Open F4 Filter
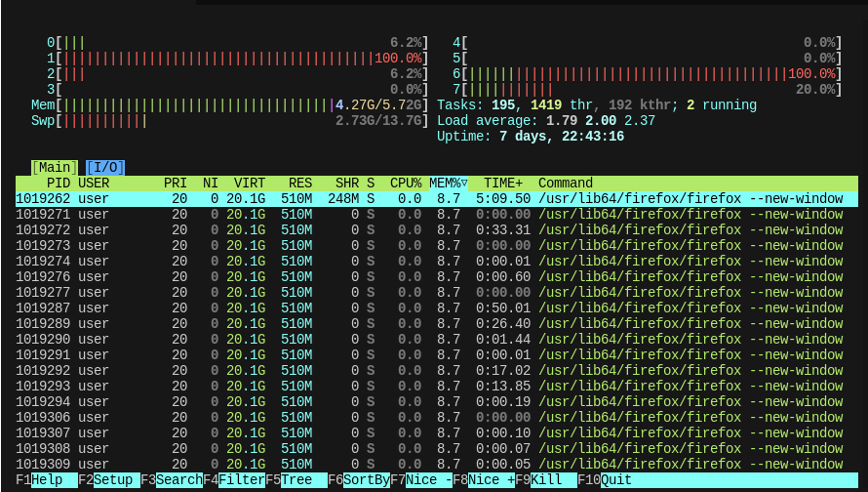The image size is (868, 492). pos(234,480)
